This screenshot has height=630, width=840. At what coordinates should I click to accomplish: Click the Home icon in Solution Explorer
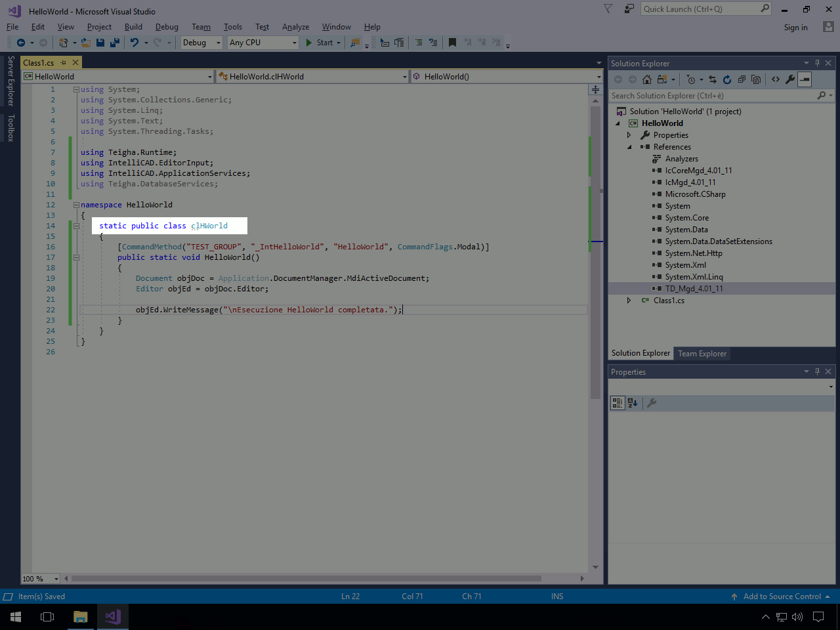[647, 79]
